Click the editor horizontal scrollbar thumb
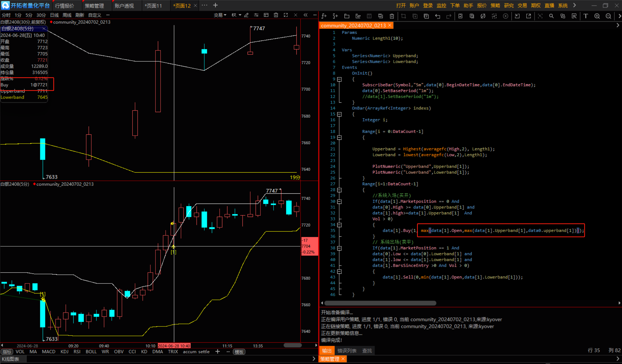The image size is (622, 364). 380,303
